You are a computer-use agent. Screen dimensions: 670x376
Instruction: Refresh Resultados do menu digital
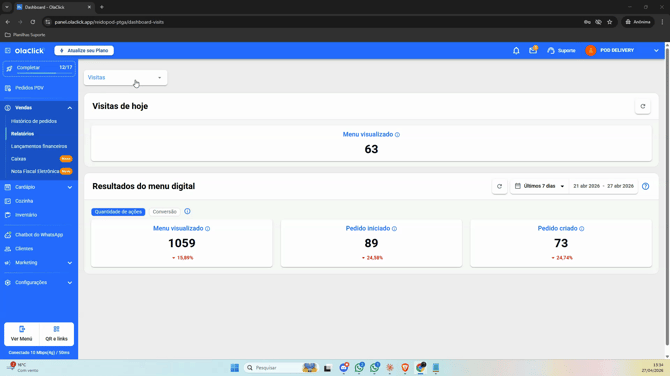(499, 186)
